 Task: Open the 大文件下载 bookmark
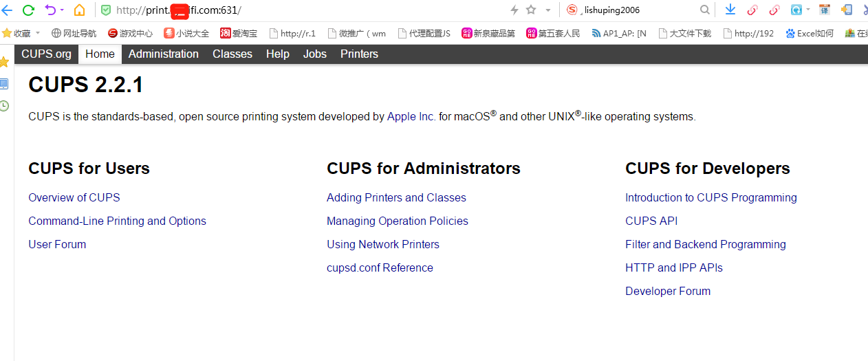pos(685,33)
